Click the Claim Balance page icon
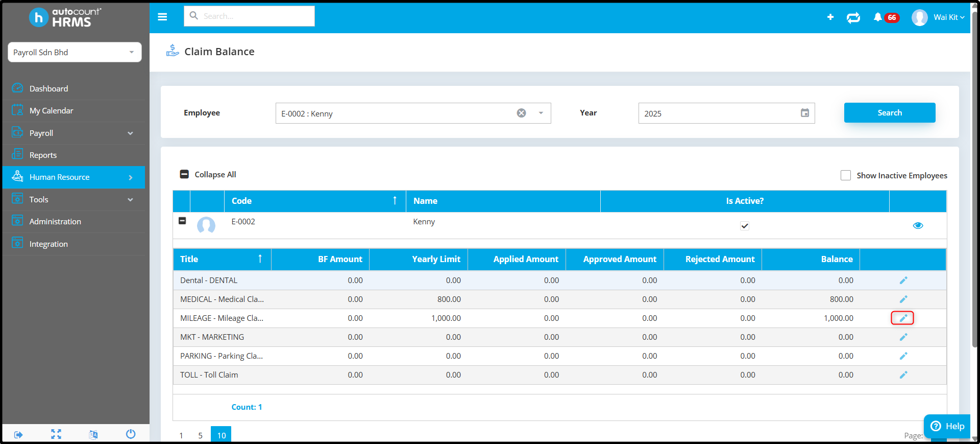980x444 pixels. [x=173, y=51]
